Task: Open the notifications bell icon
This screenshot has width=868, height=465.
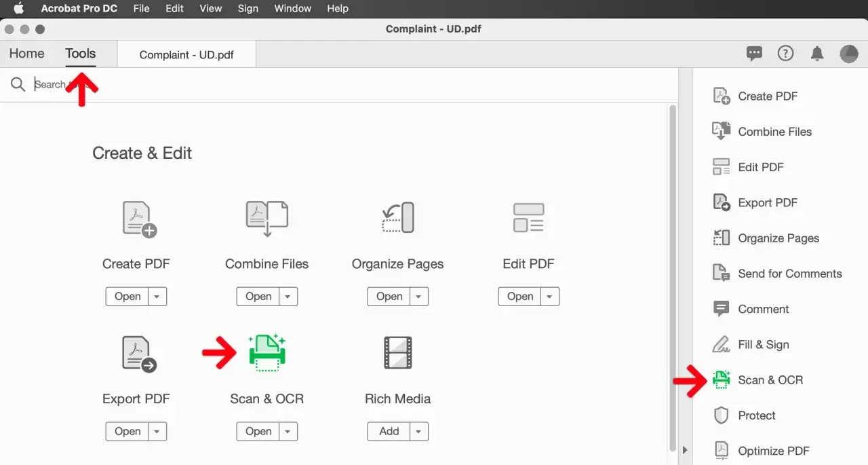Action: tap(817, 54)
